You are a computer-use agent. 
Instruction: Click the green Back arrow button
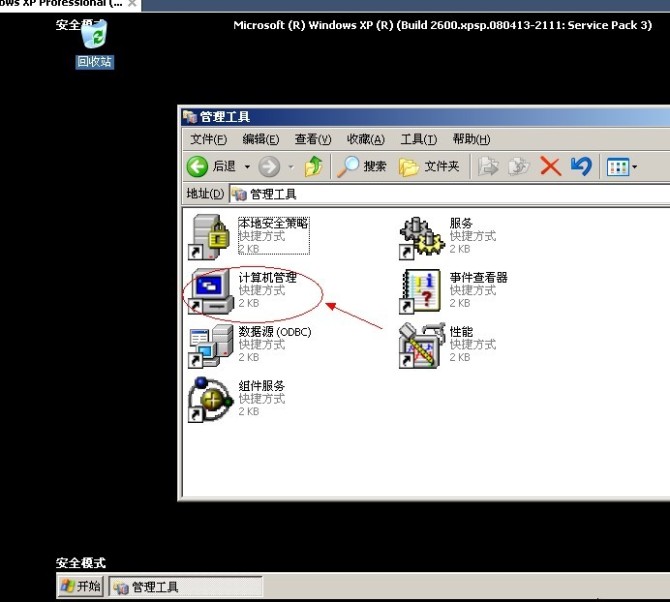[x=197, y=166]
